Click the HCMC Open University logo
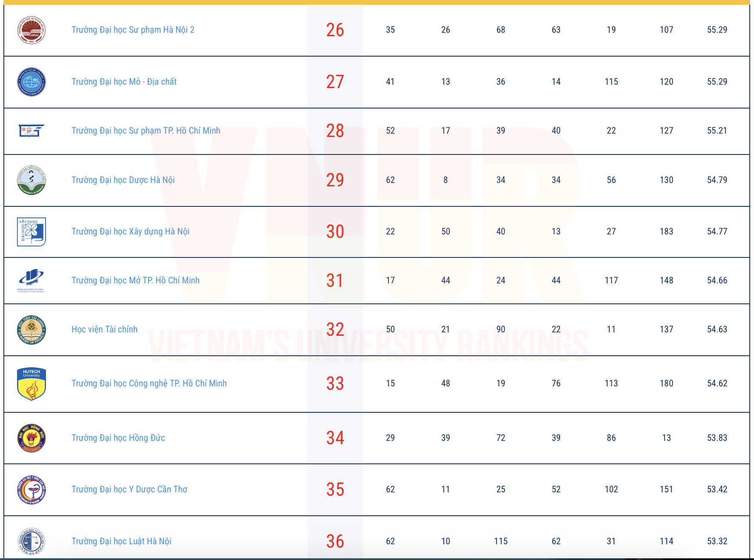 31,280
